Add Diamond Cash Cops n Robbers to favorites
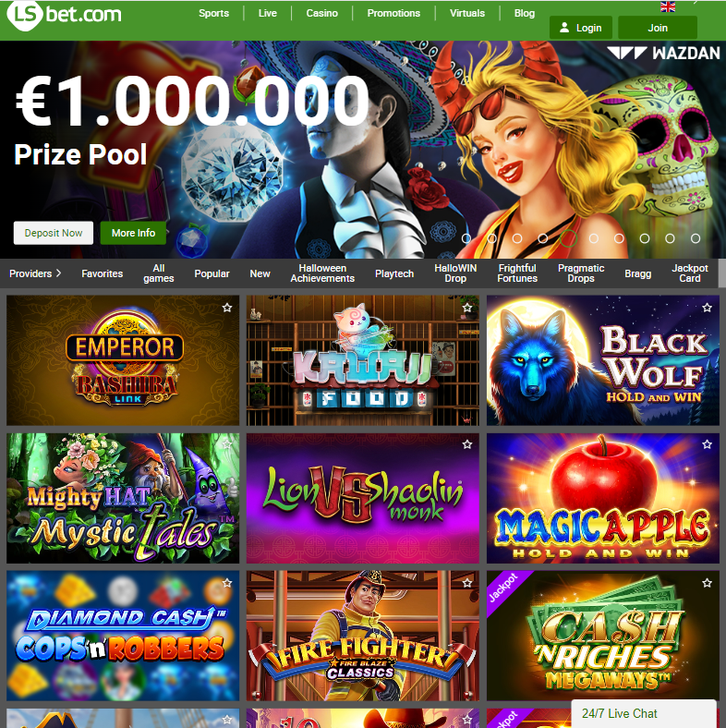 [227, 583]
